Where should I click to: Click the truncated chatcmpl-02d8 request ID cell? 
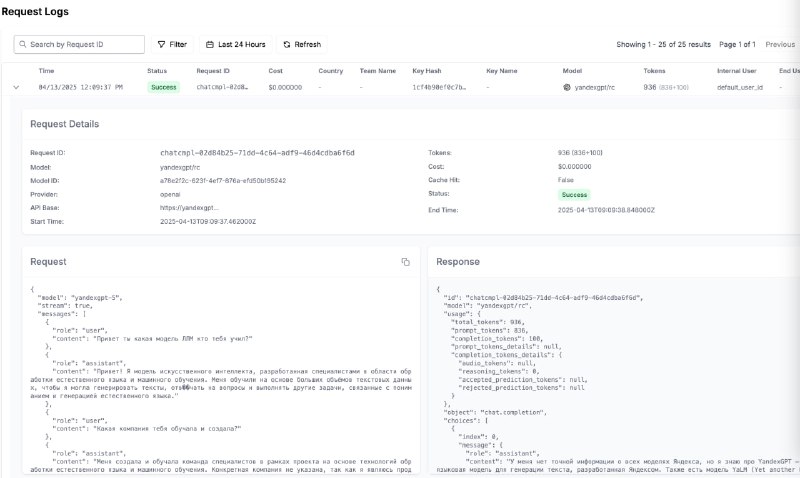(x=222, y=87)
